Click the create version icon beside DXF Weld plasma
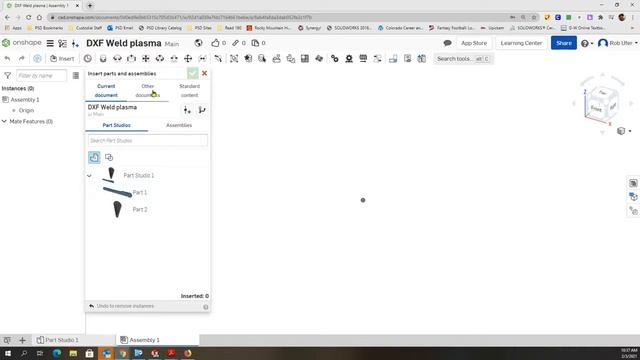The image size is (640, 360). click(187, 110)
